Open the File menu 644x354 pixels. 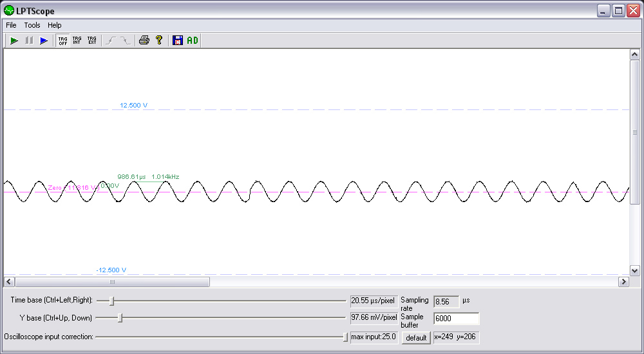tap(11, 25)
